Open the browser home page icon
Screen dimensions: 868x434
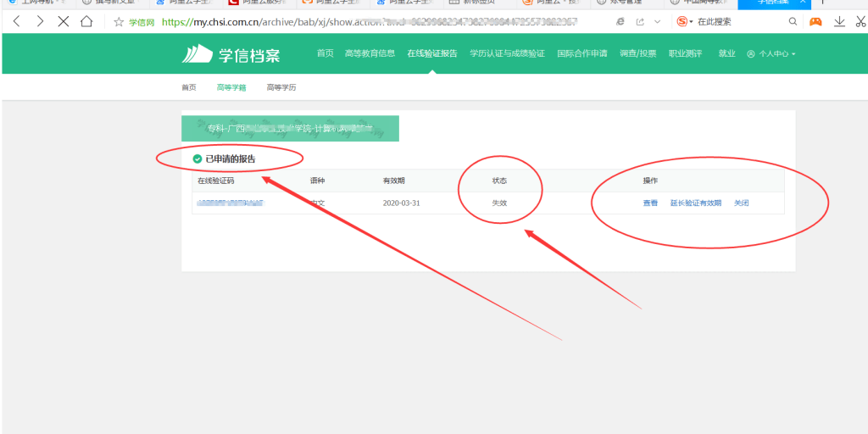pyautogui.click(x=86, y=21)
